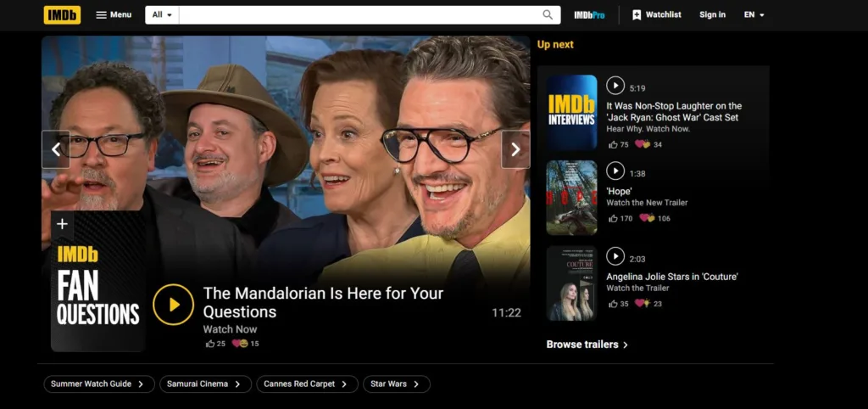Click heart reactions on Jack Ryan interview
Image resolution: width=868 pixels, height=409 pixels.
[x=643, y=144]
